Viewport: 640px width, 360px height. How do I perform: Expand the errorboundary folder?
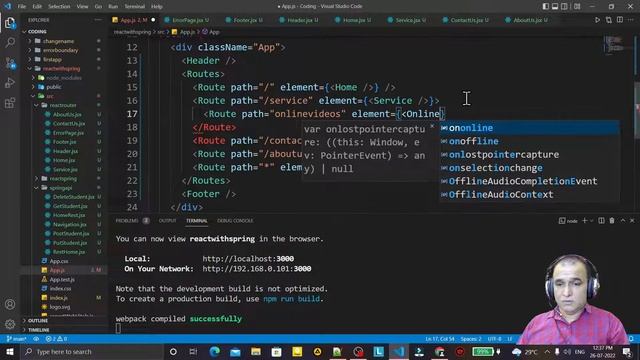click(60, 50)
